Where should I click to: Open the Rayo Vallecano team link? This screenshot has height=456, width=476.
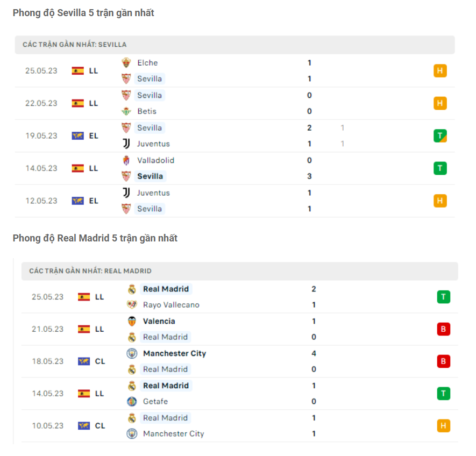click(x=171, y=305)
